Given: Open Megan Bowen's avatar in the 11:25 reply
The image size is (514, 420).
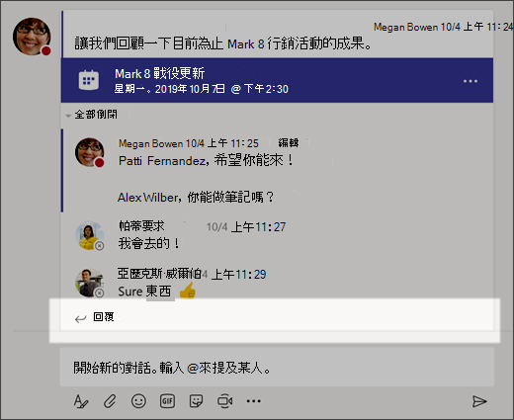Looking at the screenshot, I should pyautogui.click(x=90, y=152).
